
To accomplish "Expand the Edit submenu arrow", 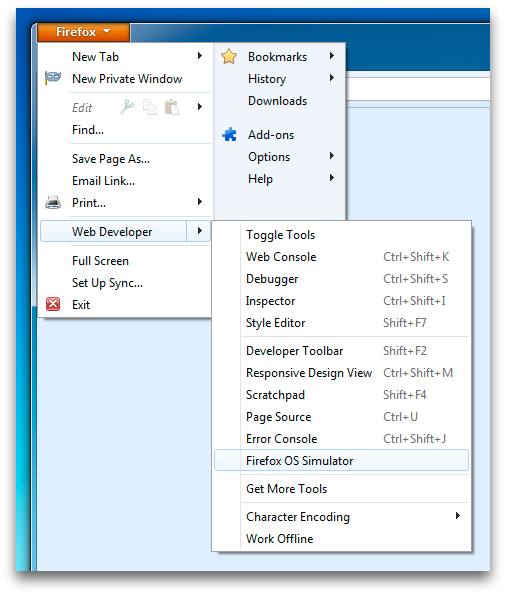I will click(200, 107).
